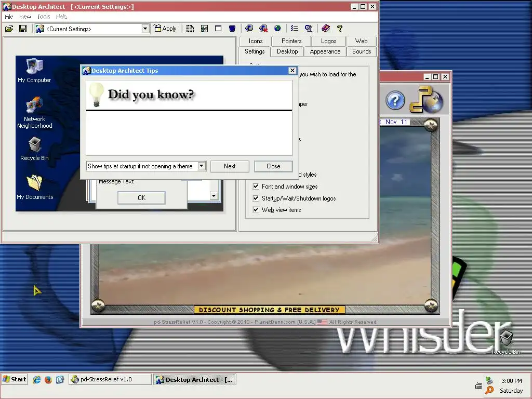Select the third quick launch icon
532x399 pixels.
tap(60, 379)
